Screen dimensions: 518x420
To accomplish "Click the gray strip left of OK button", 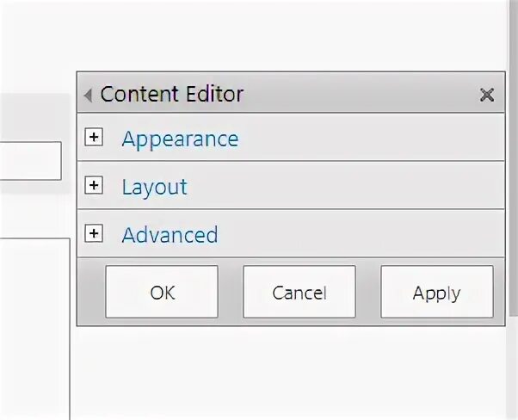I will [x=91, y=293].
